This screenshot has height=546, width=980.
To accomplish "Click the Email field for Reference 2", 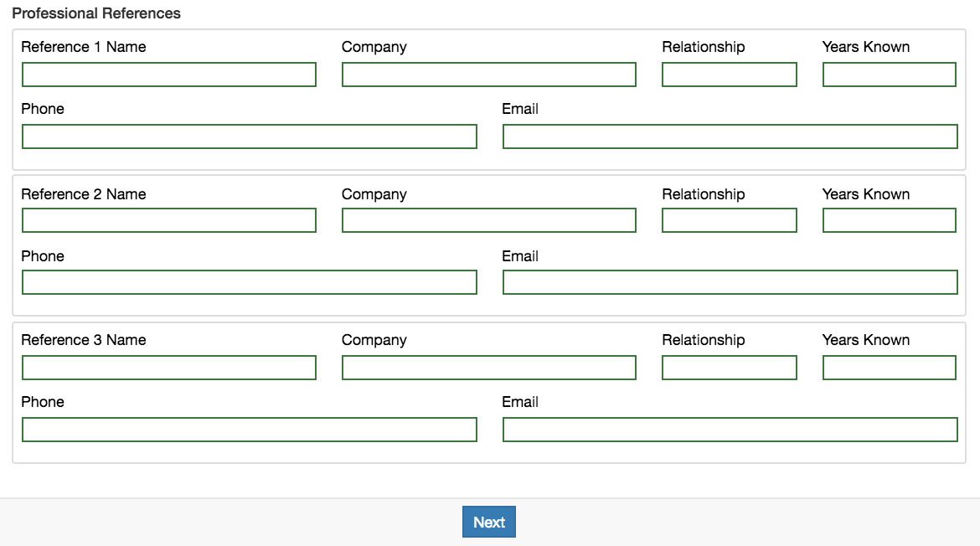I will (x=729, y=281).
